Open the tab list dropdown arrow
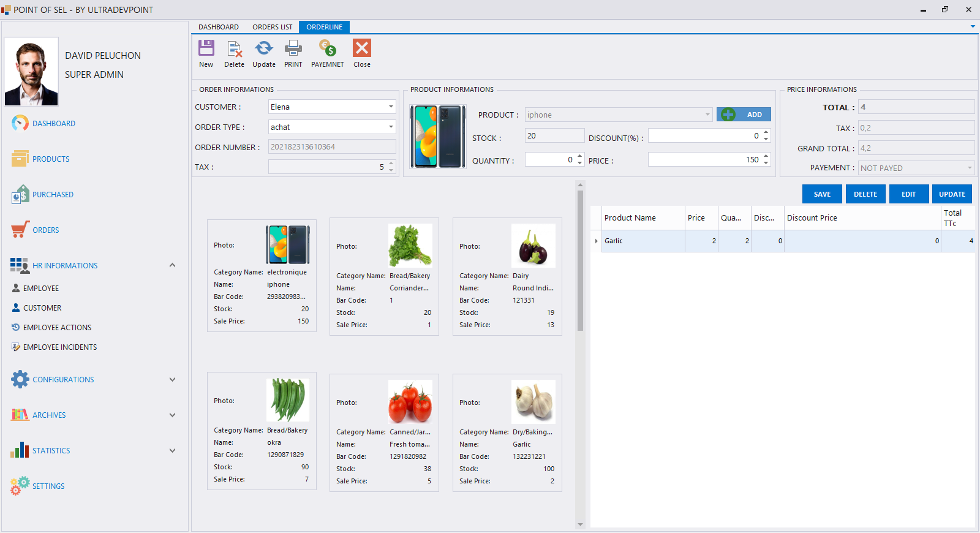Viewport: 980px width, 533px height. pos(973,26)
